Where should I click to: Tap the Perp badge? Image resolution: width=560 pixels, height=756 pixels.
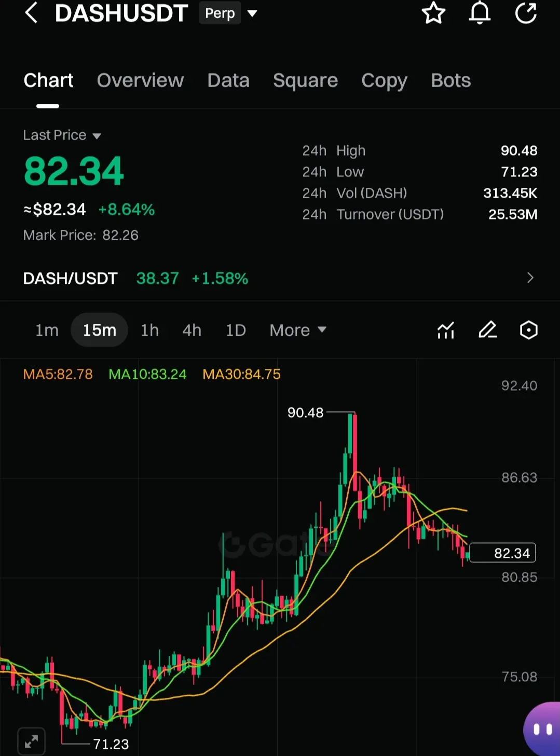tap(220, 13)
